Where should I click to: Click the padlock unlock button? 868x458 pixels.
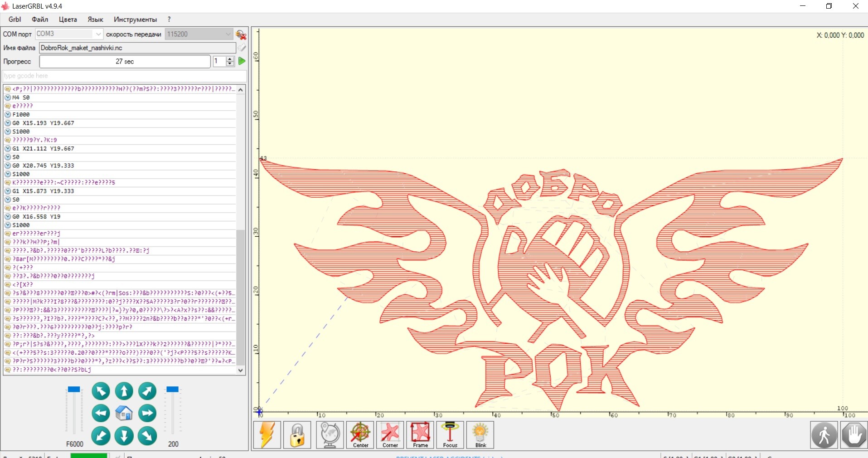(297, 435)
